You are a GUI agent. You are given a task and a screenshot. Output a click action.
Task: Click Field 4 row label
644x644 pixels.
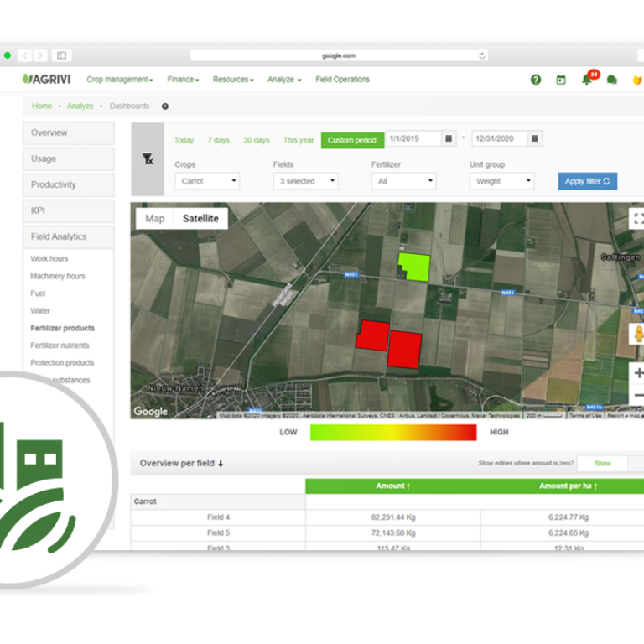pos(218,517)
